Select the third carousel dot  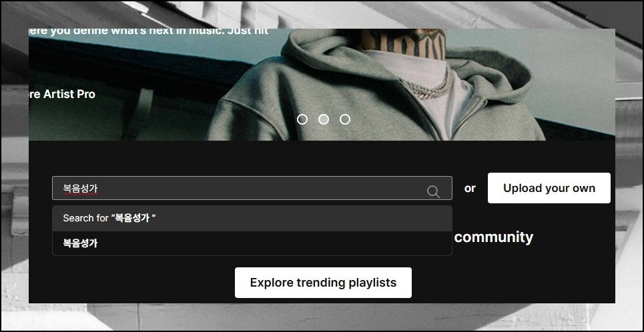[x=345, y=119]
